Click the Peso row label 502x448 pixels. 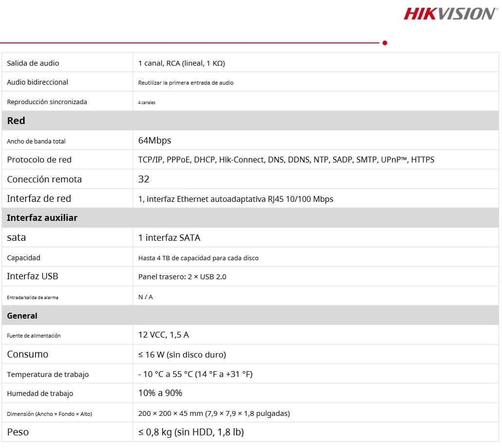tap(18, 432)
